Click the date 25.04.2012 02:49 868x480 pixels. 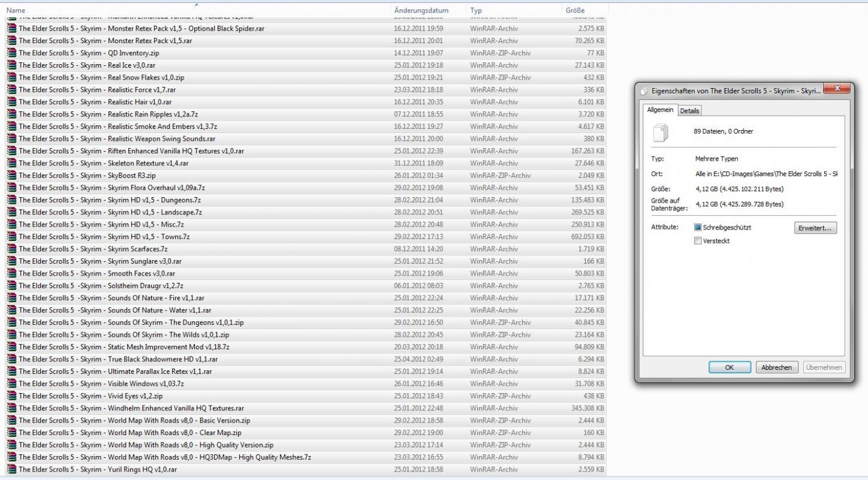(x=418, y=360)
